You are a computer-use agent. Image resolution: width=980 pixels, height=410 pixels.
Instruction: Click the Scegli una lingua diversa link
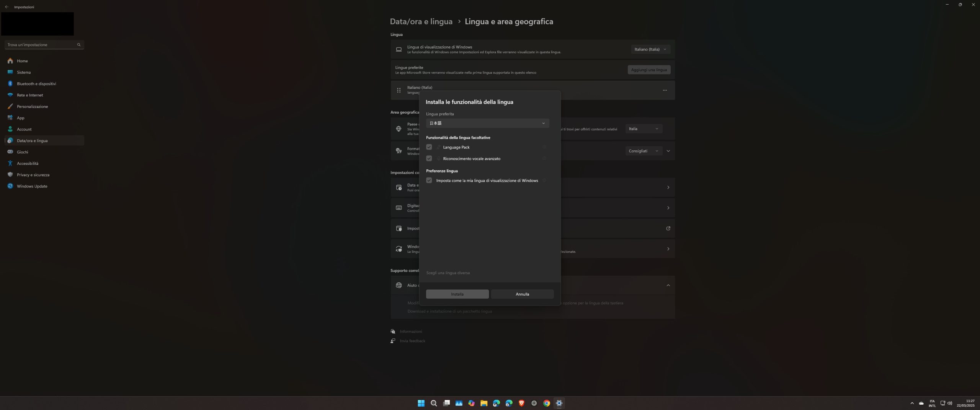448,273
